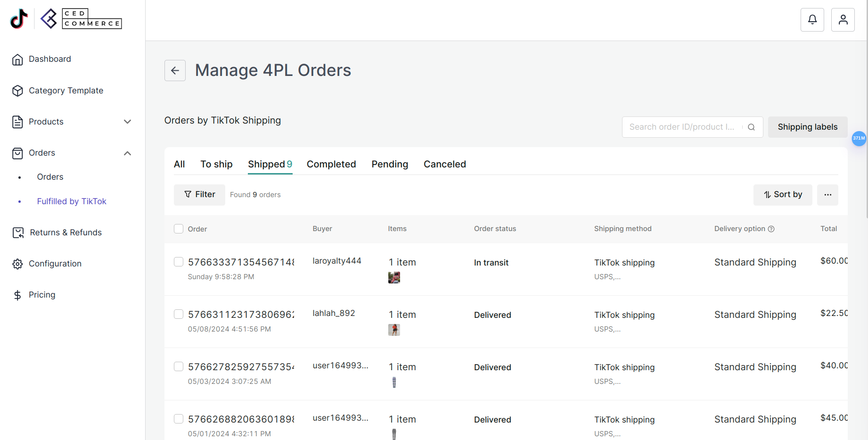
Task: Click the Configuration gear icon
Action: (17, 264)
